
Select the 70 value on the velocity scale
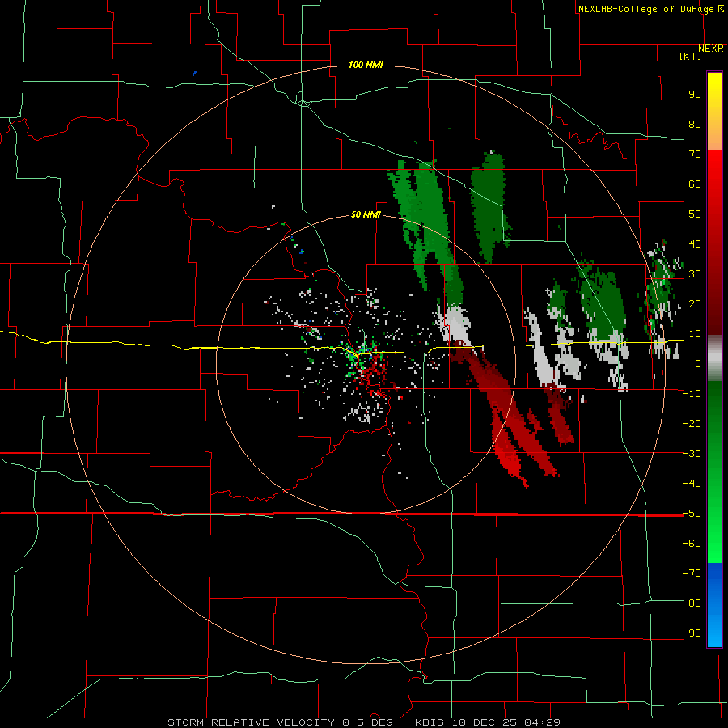[695, 154]
